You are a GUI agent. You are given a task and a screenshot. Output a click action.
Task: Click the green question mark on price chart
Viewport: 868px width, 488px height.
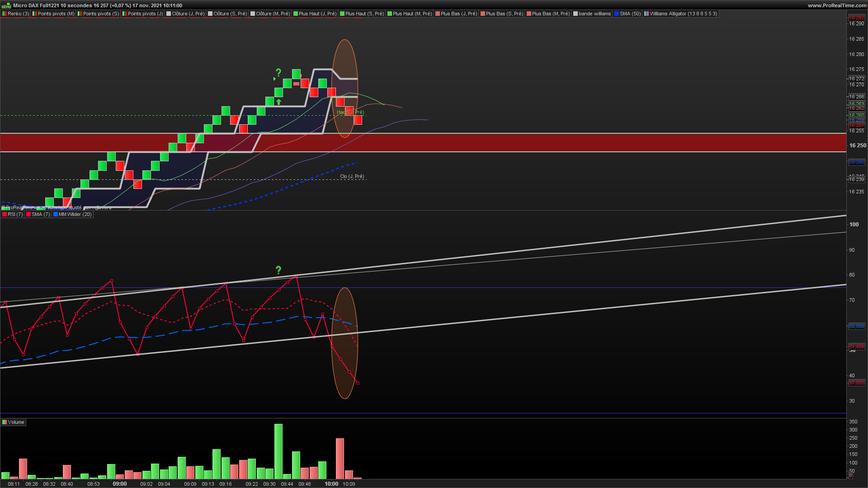(x=278, y=73)
